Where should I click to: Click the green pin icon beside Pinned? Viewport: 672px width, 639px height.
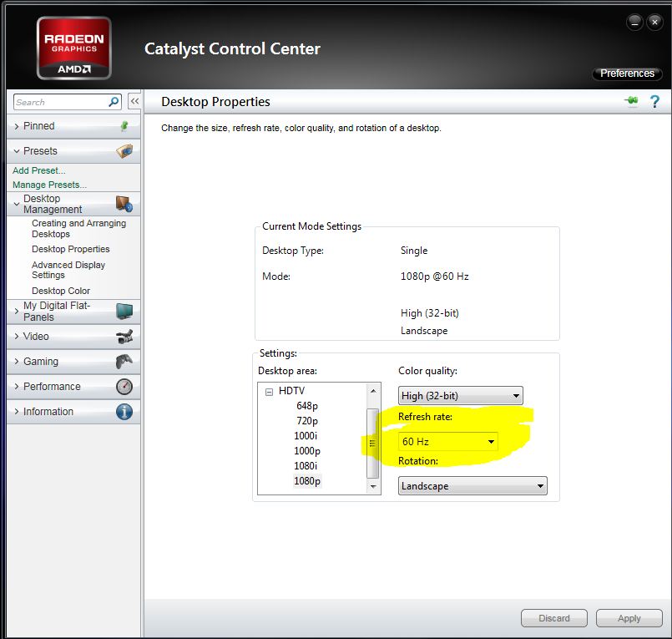(124, 126)
